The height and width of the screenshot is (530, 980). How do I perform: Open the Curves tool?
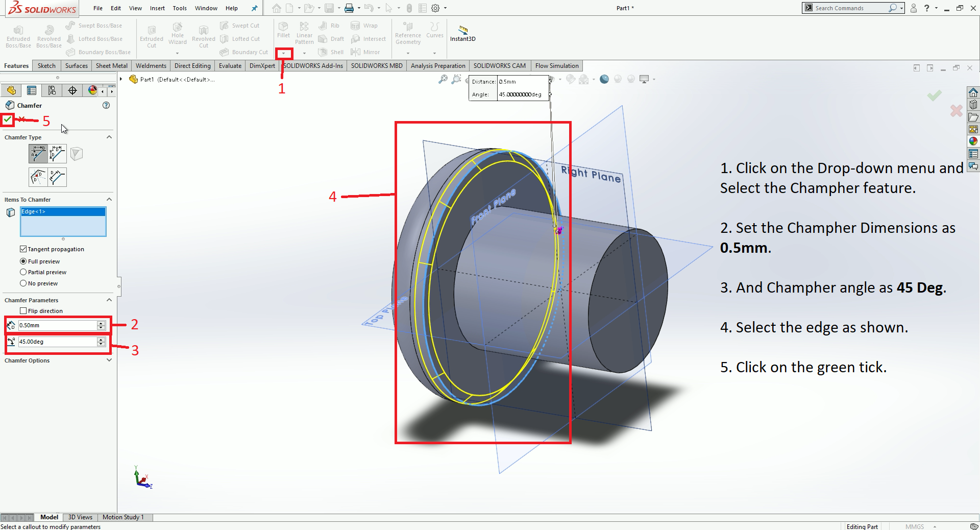coord(435,30)
